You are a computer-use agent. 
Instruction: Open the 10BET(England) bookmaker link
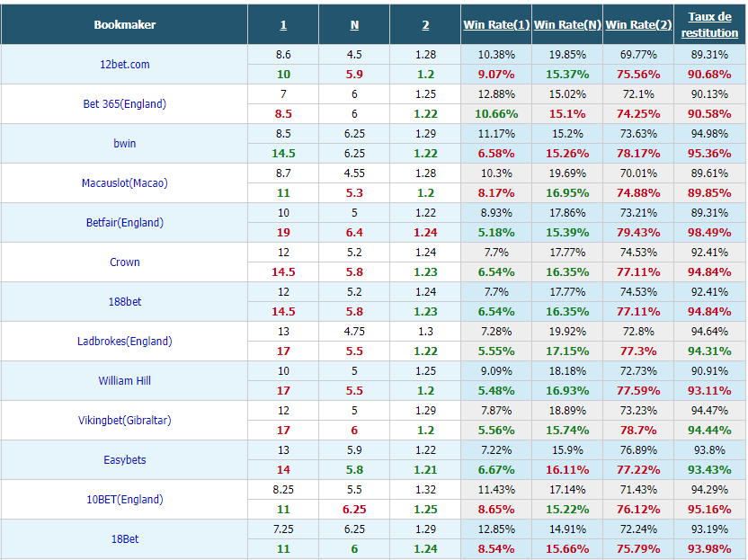124,500
